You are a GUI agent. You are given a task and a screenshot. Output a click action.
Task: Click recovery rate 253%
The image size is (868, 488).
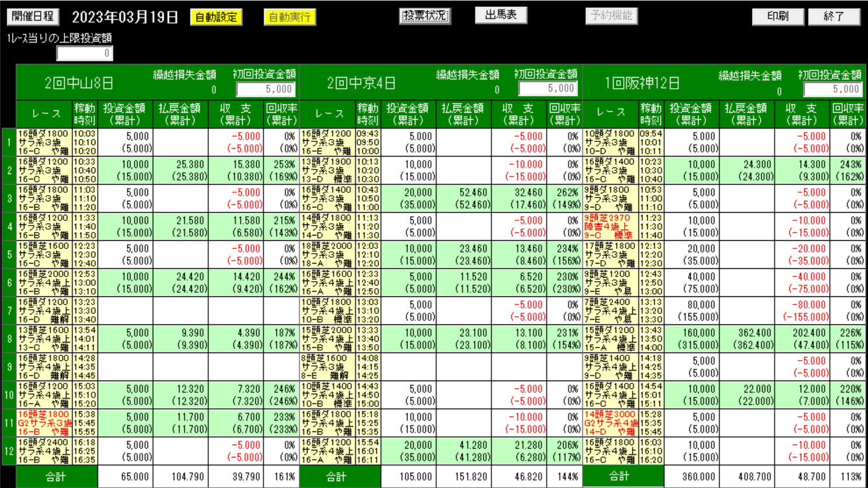pos(285,165)
